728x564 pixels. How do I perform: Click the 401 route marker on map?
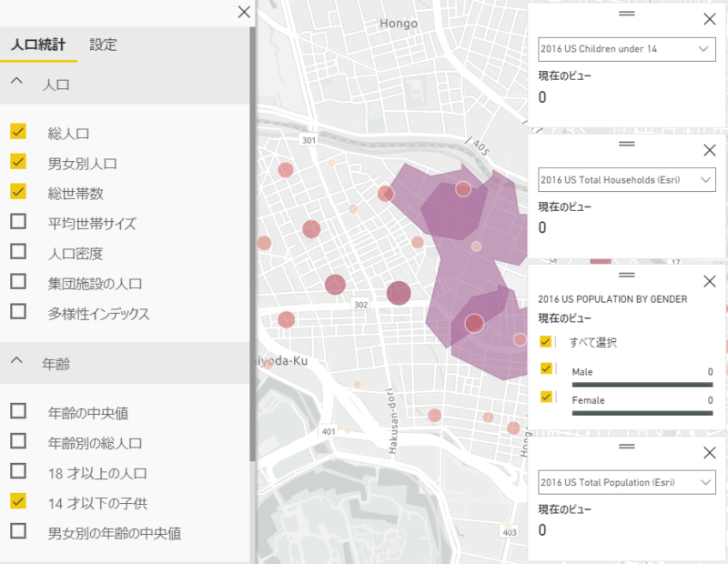[x=329, y=432]
